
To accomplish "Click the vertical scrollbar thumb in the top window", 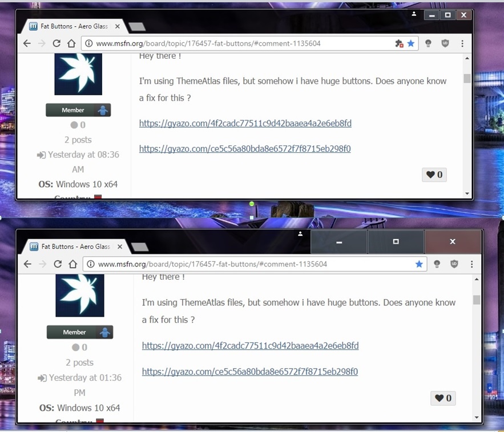I will tap(467, 78).
